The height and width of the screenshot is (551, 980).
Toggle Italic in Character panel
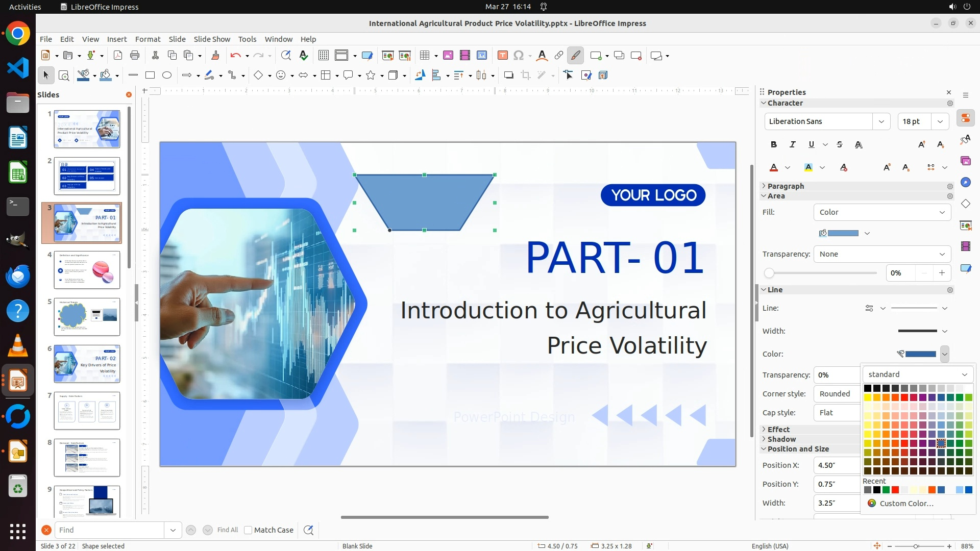pos(793,145)
